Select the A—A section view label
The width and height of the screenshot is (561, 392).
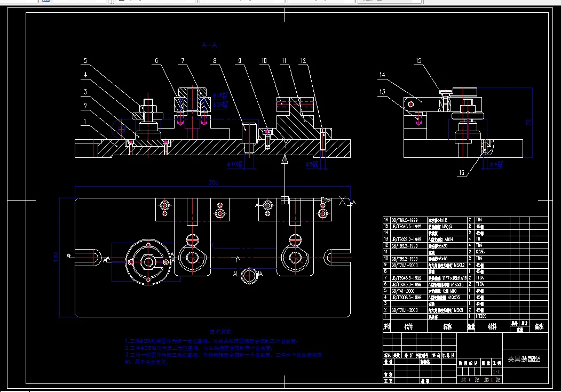pyautogui.click(x=209, y=45)
